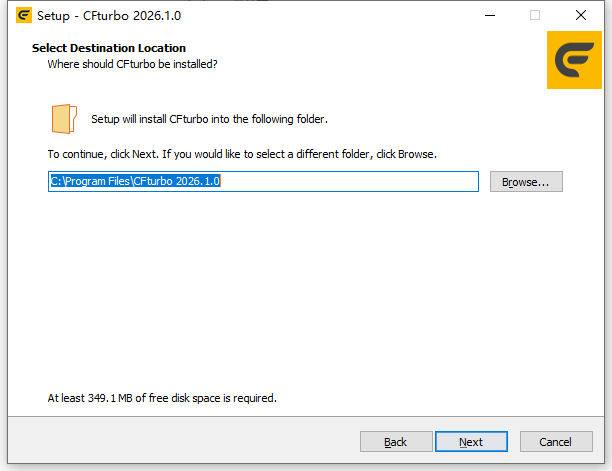Open the Browse folder dialog
Screen dimensions: 612x471
[526, 182]
